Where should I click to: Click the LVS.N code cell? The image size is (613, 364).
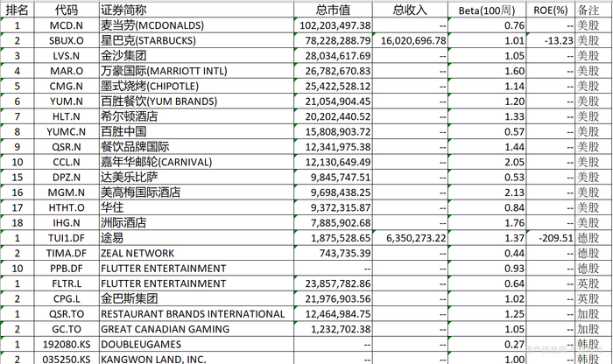(x=67, y=56)
